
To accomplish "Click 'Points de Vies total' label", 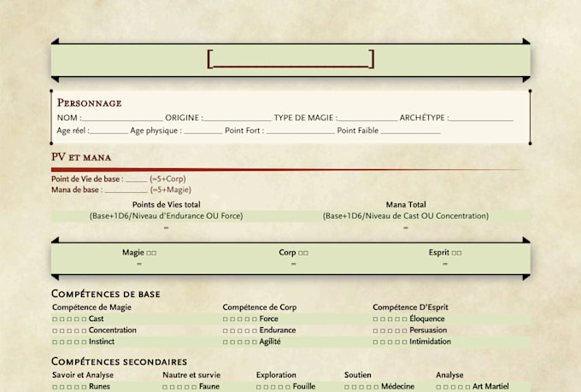I will coord(166,204).
